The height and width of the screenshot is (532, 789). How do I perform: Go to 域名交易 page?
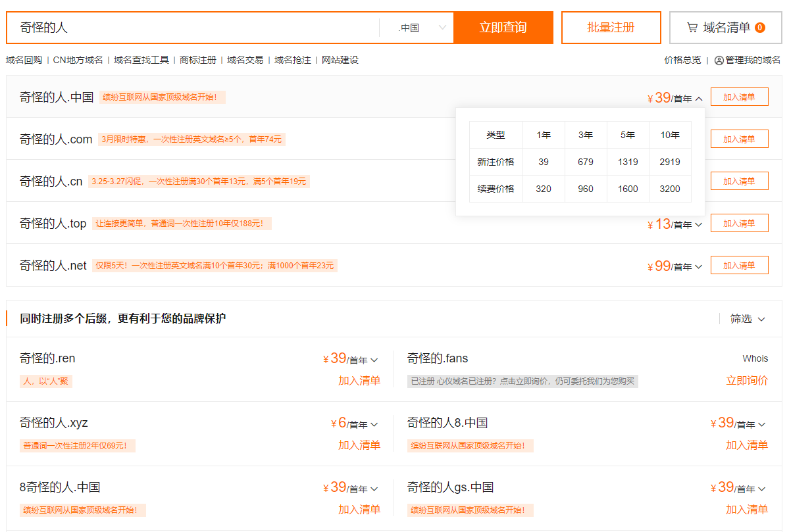click(245, 60)
